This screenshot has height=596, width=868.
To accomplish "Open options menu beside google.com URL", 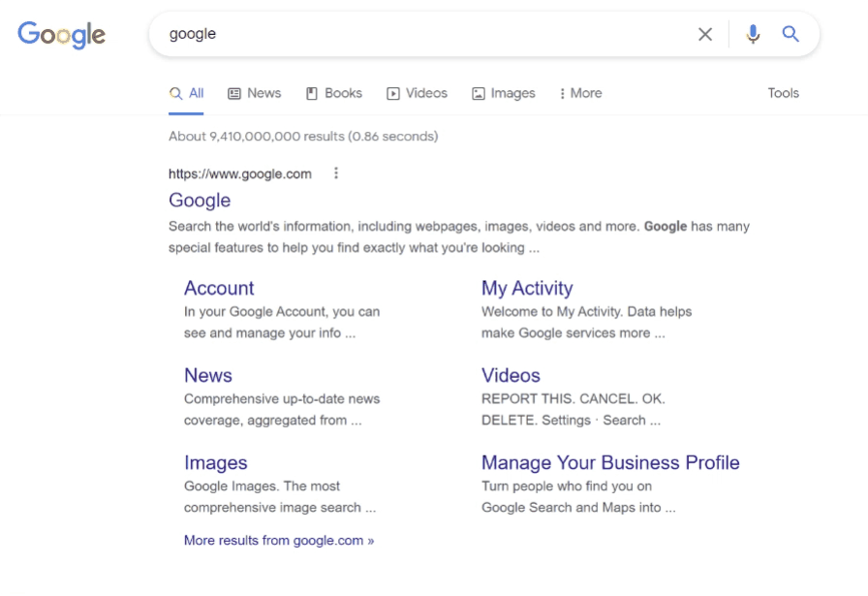I will tap(335, 173).
